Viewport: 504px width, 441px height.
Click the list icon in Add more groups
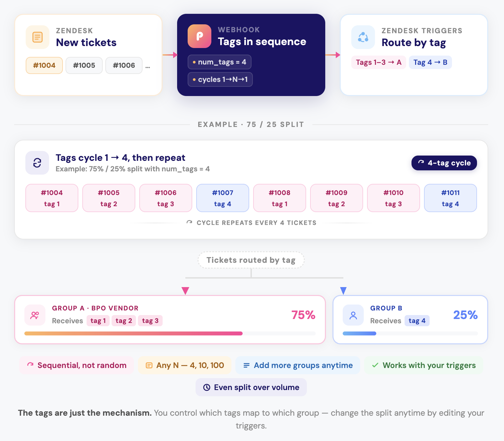(246, 365)
